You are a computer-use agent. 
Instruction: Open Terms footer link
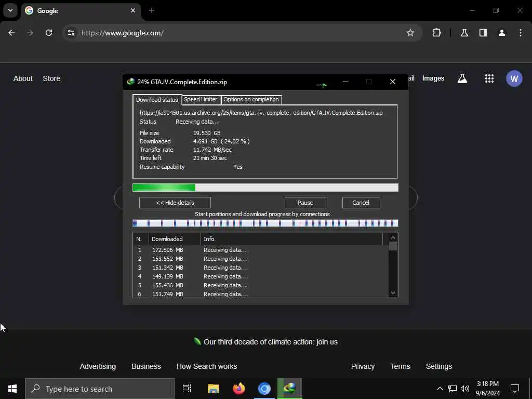coord(400,366)
